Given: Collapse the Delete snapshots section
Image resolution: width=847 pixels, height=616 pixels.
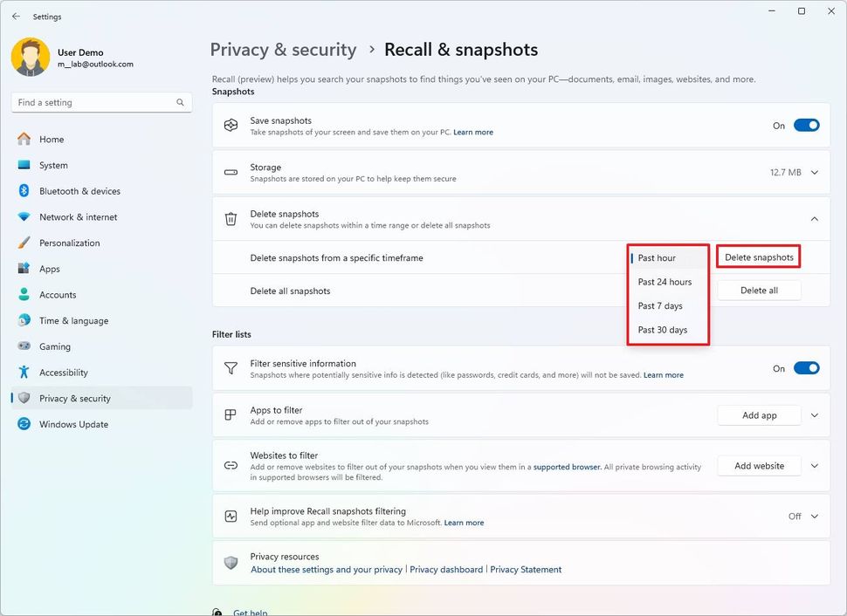Looking at the screenshot, I should [x=815, y=219].
